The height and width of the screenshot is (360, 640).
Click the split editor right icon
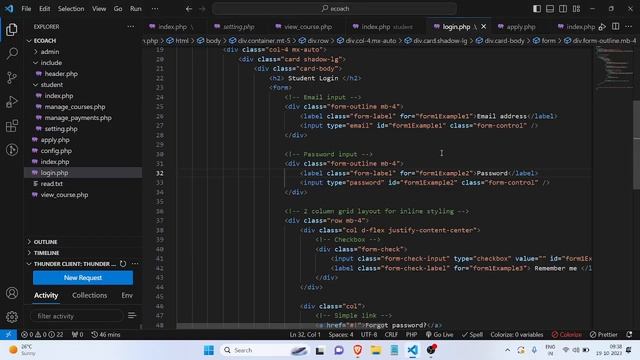coord(616,27)
